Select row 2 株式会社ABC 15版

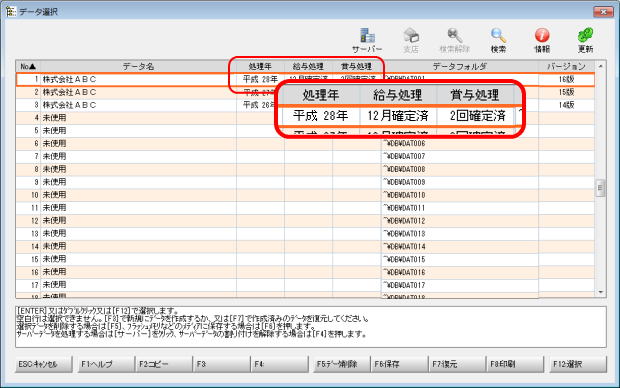[x=305, y=92]
